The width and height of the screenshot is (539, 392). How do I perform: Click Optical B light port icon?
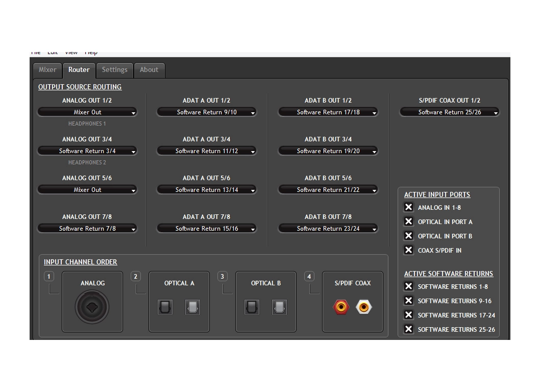click(x=279, y=307)
